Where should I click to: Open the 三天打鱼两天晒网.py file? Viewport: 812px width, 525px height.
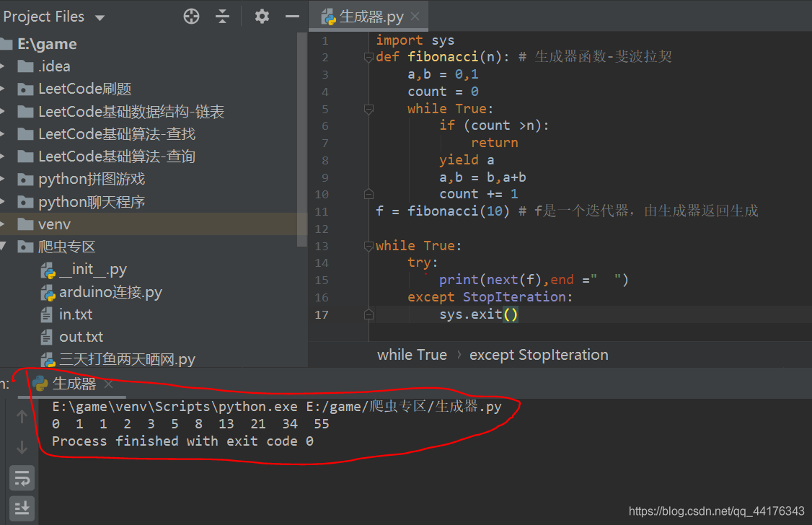tap(127, 359)
